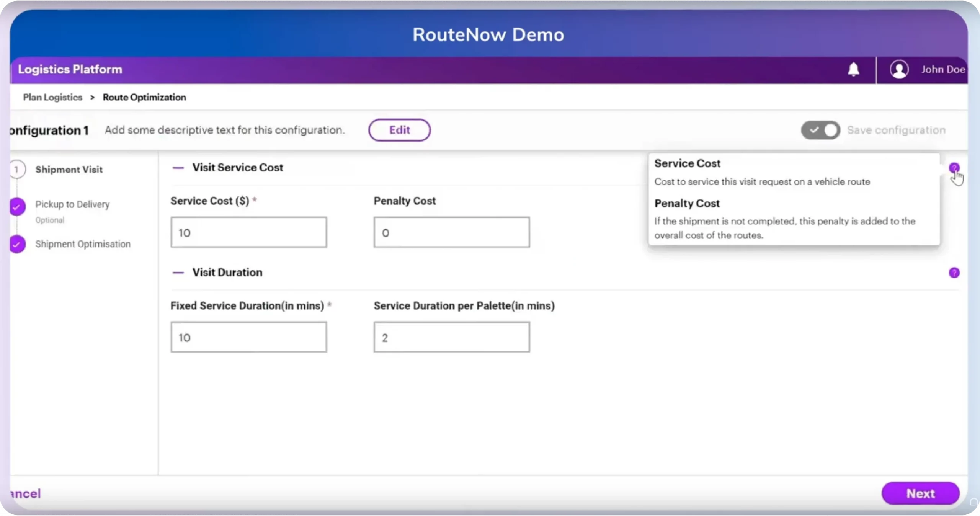Image resolution: width=980 pixels, height=516 pixels.
Task: Click the Logistics Platform title
Action: (70, 69)
